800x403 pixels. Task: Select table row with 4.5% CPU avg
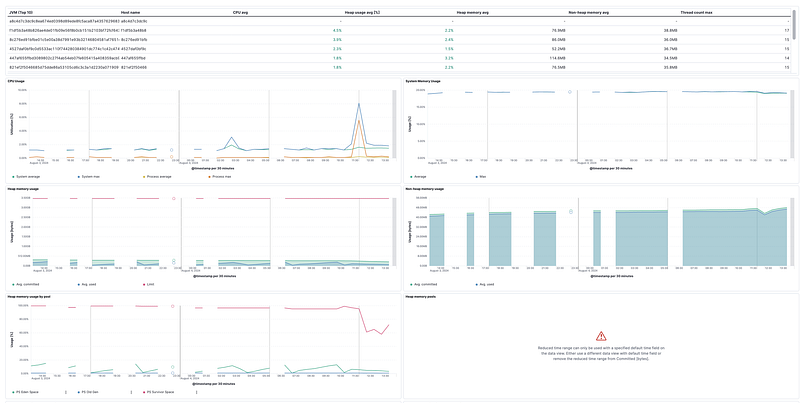pyautogui.click(x=399, y=30)
